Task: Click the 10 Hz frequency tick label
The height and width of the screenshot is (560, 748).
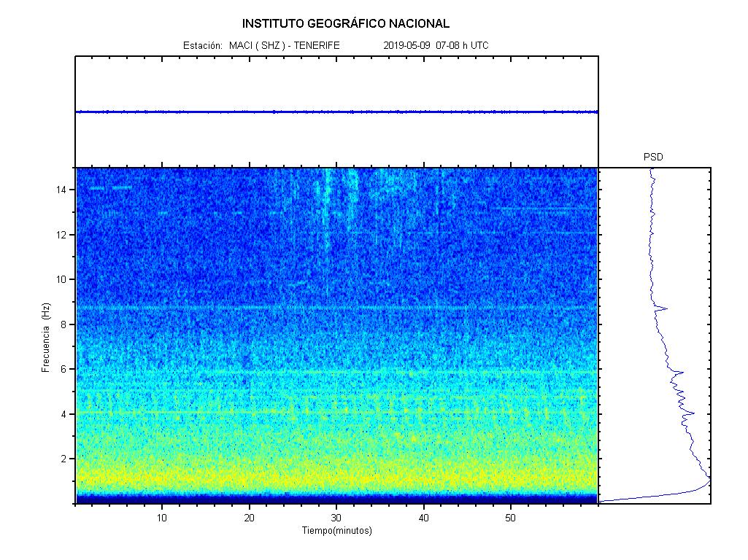Action: [62, 279]
